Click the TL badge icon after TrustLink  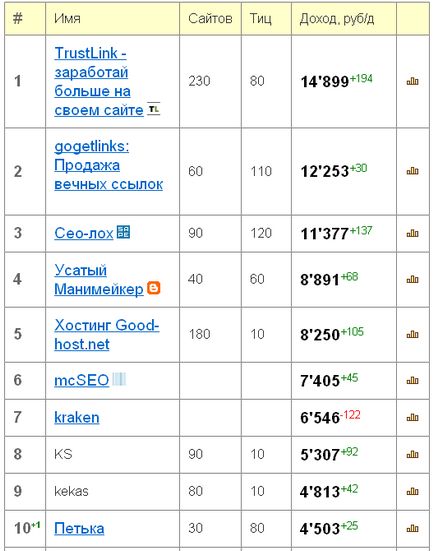(x=154, y=109)
